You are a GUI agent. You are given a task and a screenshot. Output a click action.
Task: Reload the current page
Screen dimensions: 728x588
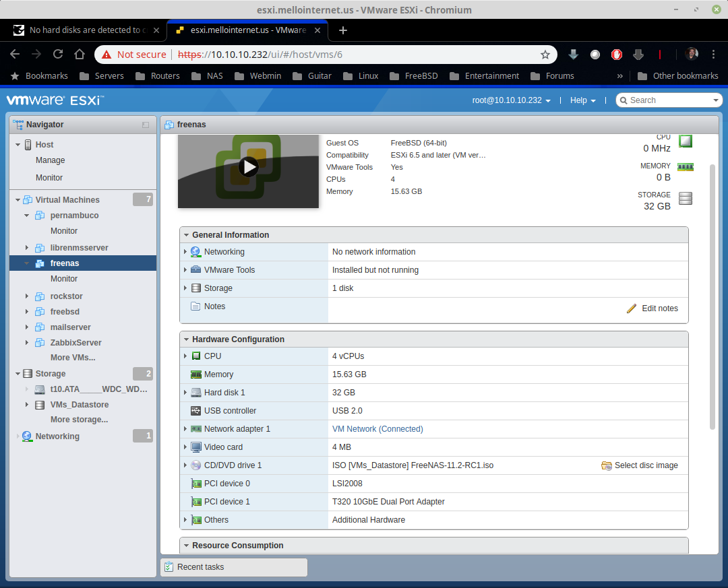tap(58, 55)
